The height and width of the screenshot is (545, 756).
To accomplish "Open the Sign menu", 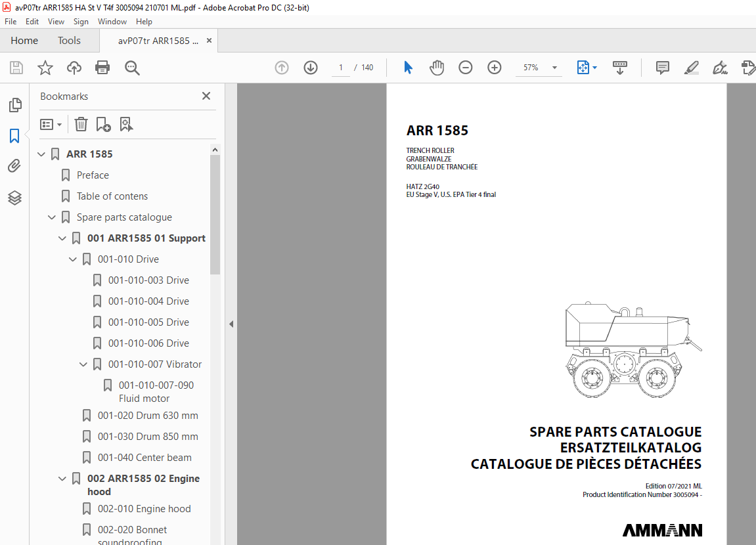I will pyautogui.click(x=81, y=21).
